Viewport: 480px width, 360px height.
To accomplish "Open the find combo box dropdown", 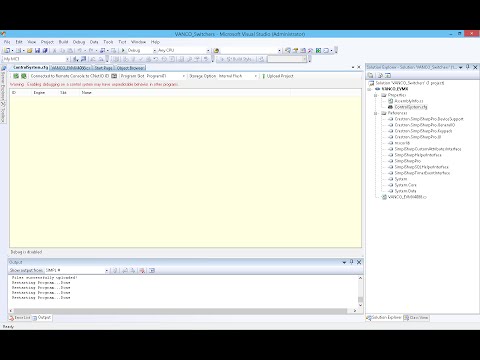I will coord(279,50).
